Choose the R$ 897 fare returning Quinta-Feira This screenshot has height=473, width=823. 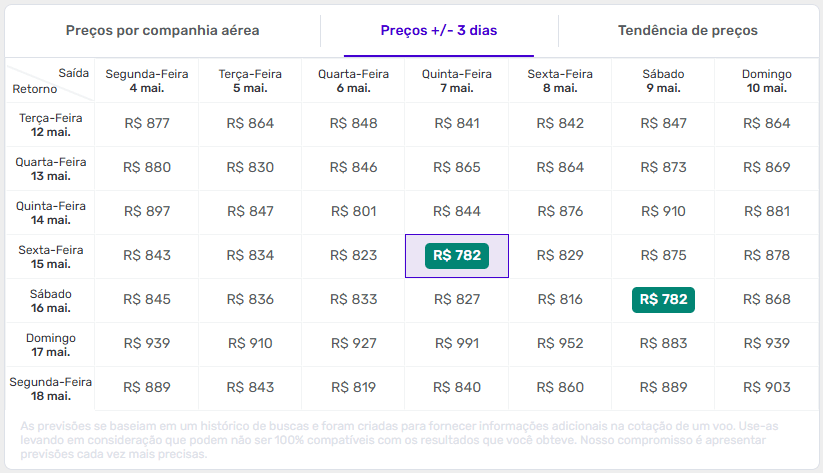(x=147, y=212)
